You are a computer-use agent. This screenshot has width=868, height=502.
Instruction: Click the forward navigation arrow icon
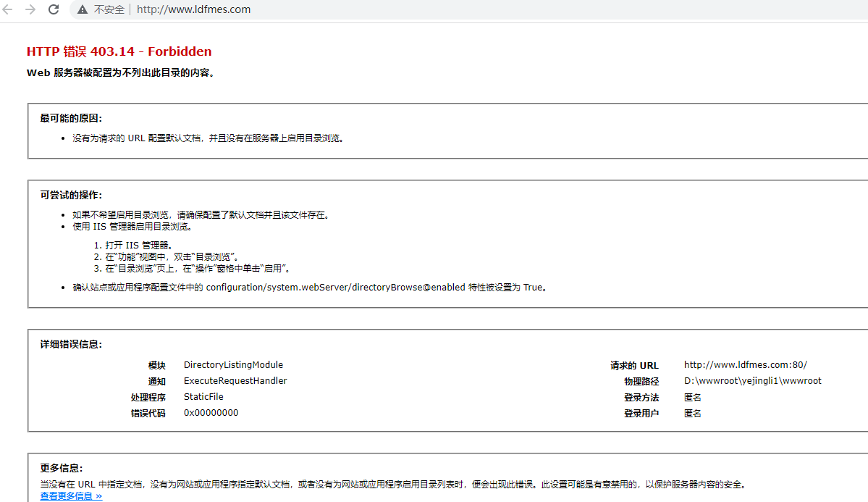click(30, 9)
